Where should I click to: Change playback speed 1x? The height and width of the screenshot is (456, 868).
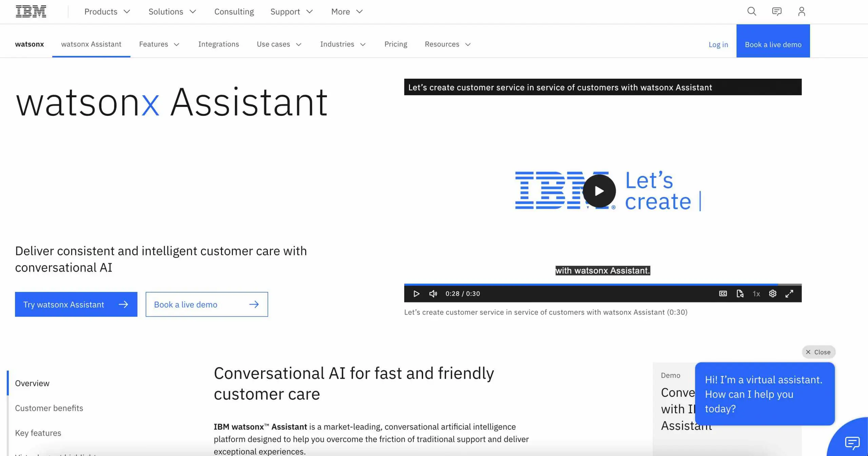pyautogui.click(x=756, y=294)
